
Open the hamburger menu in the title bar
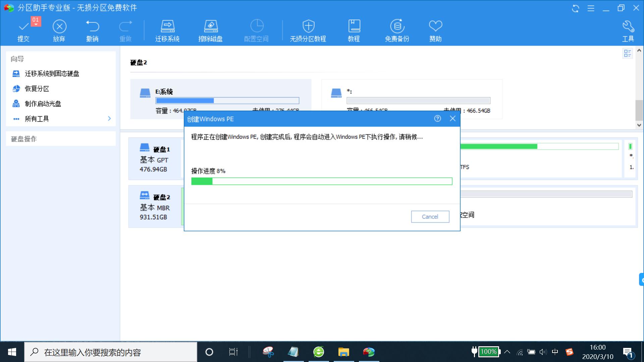click(590, 8)
